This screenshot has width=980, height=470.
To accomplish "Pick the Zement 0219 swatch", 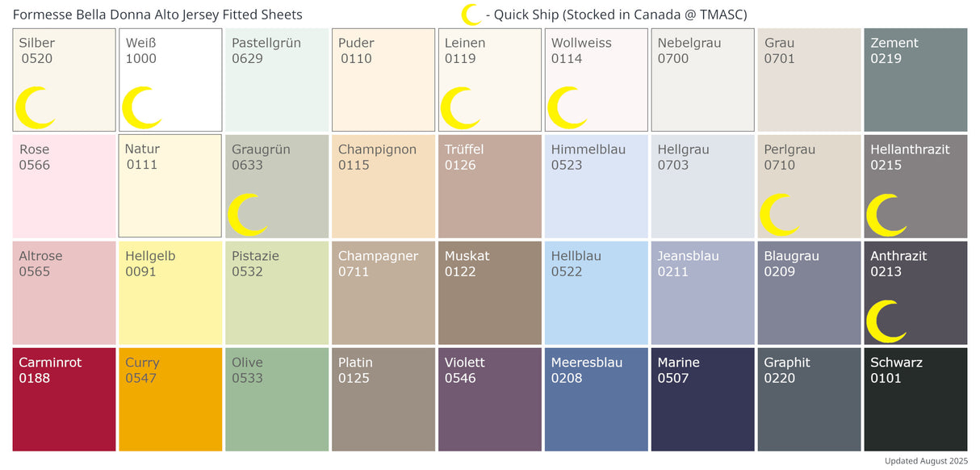I will tap(915, 80).
